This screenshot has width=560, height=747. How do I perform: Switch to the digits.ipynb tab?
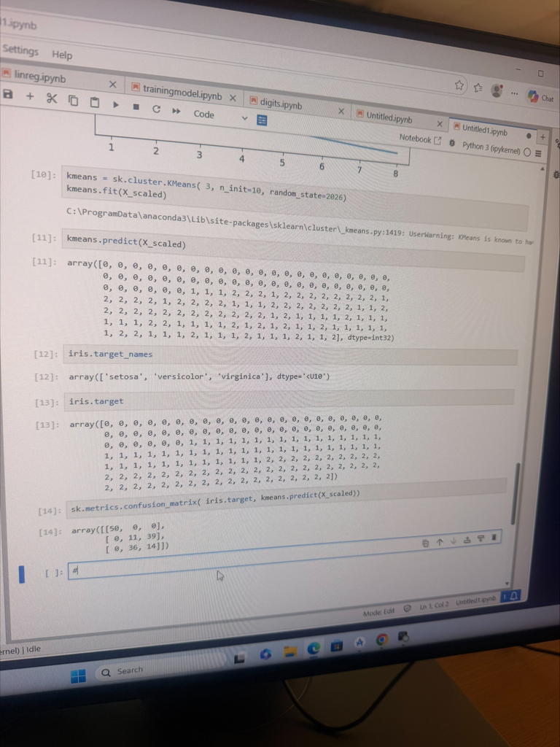click(x=281, y=104)
